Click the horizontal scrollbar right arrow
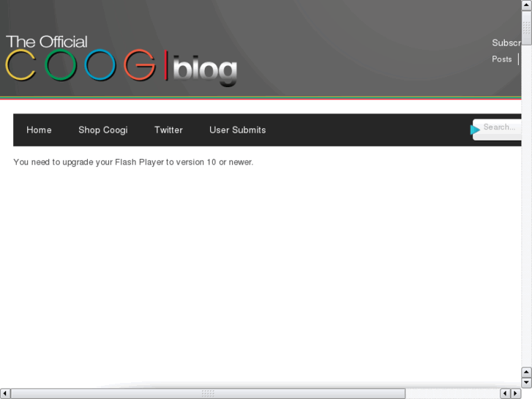The image size is (532, 399). coord(516,394)
